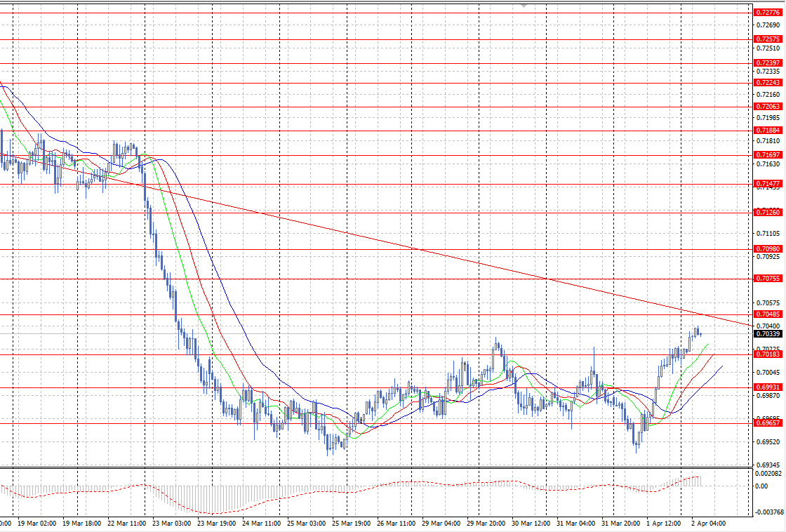The width and height of the screenshot is (786, 532).
Task: Click the 23 Mar 19:00 time label
Action: point(217,524)
